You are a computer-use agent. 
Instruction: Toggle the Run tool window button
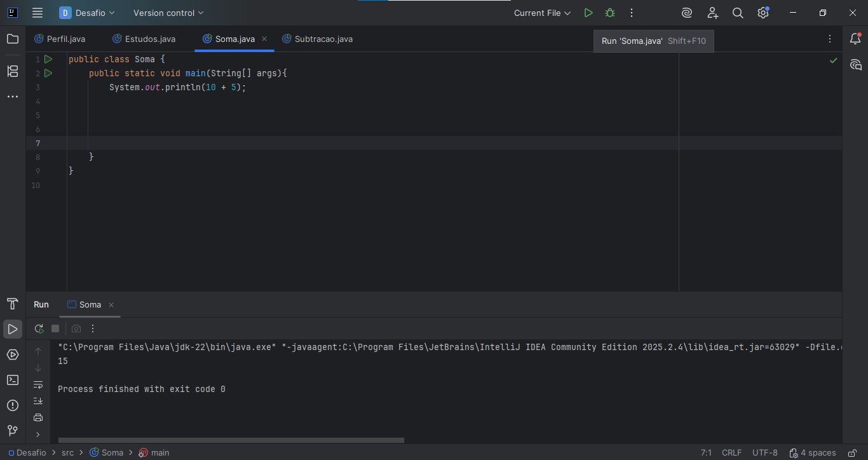tap(13, 329)
